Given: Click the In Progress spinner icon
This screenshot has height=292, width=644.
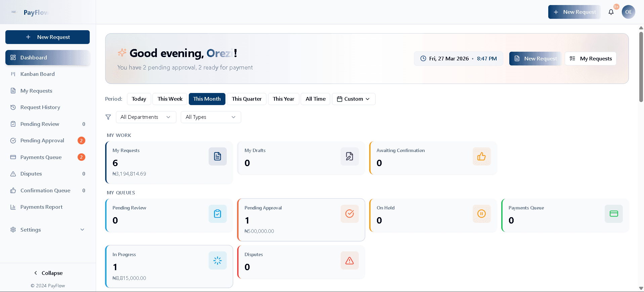Looking at the screenshot, I should [x=218, y=260].
